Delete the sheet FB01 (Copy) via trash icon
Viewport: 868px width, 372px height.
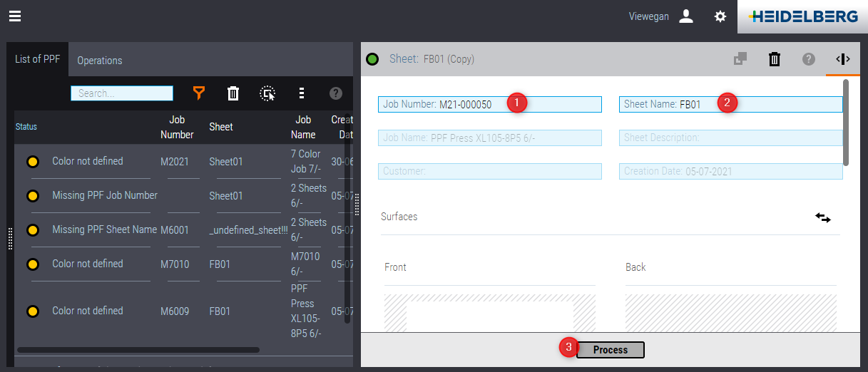[775, 59]
